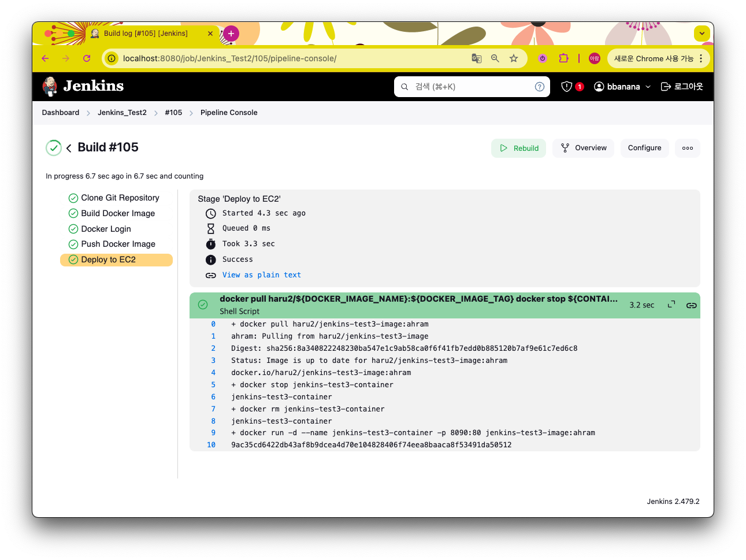The width and height of the screenshot is (746, 560).
Task: Expand chevron after #105 breadcrumb
Action: point(191,113)
